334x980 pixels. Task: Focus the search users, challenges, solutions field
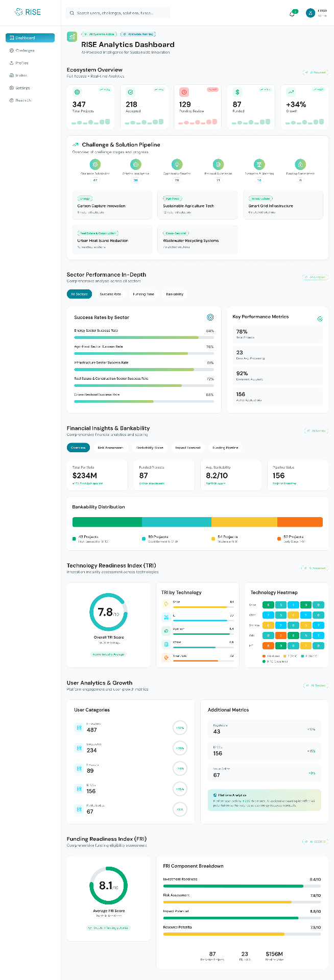(118, 13)
